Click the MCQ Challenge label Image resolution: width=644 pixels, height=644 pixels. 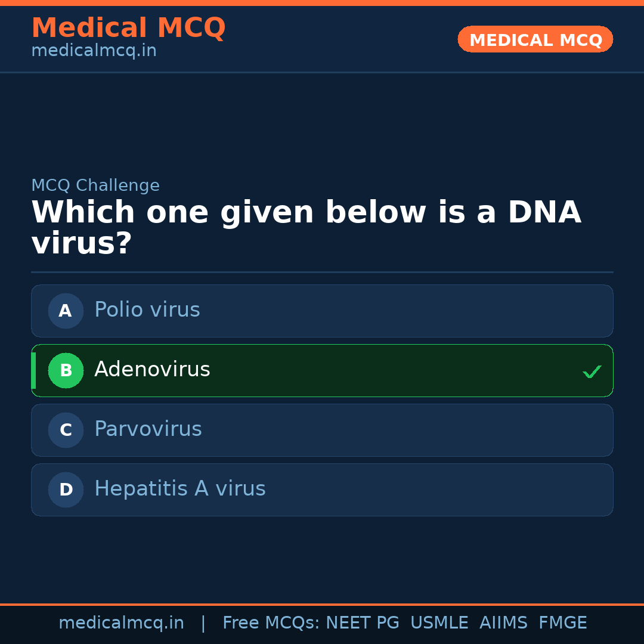(x=95, y=185)
